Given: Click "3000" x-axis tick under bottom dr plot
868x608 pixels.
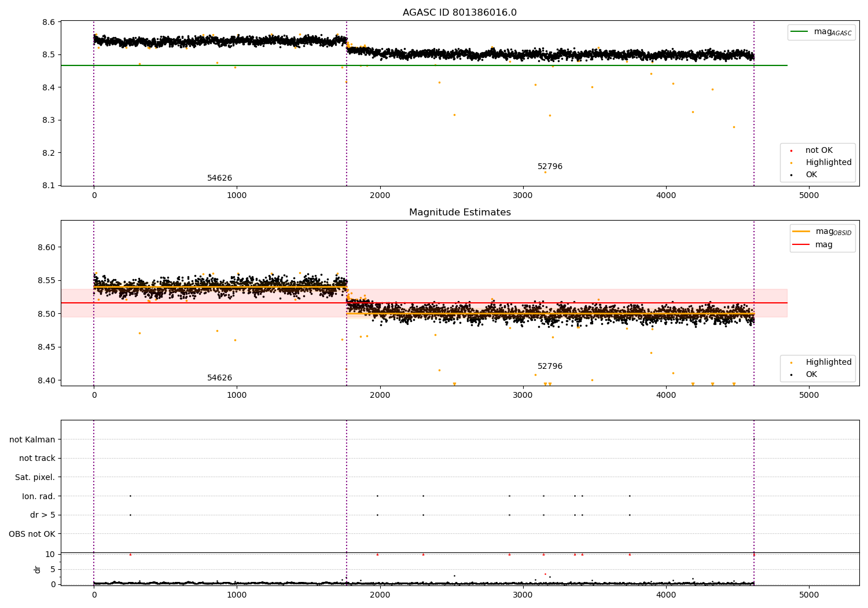Looking at the screenshot, I should click(x=523, y=595).
